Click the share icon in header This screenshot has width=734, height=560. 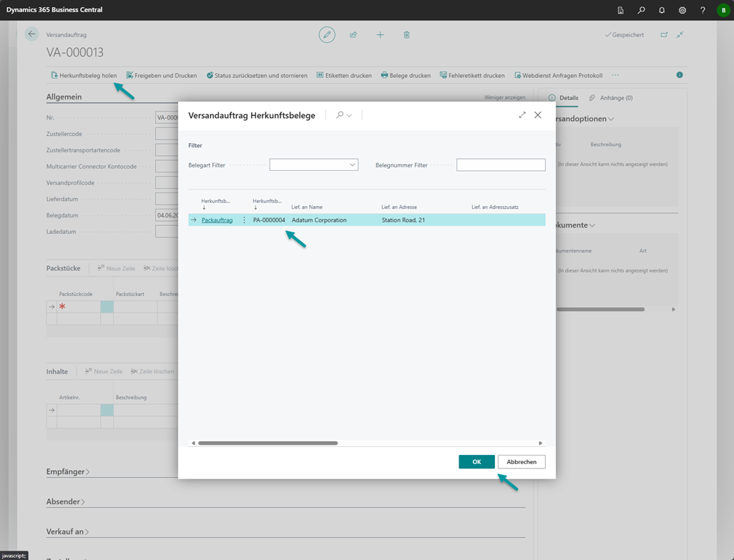[353, 34]
